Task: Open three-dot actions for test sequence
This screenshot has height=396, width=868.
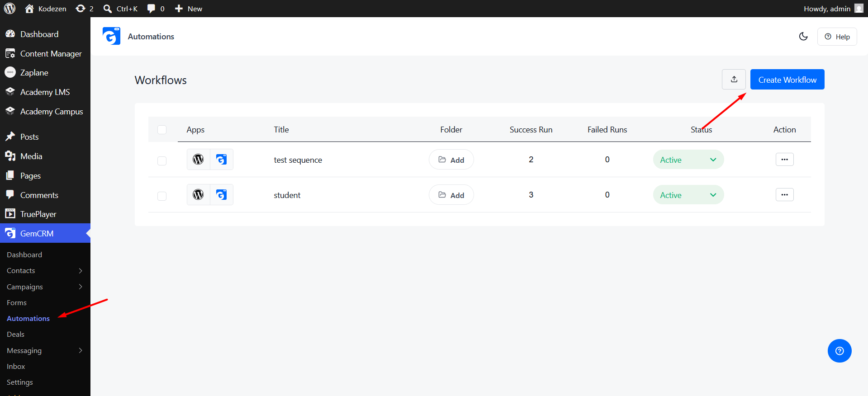Action: [x=784, y=160]
